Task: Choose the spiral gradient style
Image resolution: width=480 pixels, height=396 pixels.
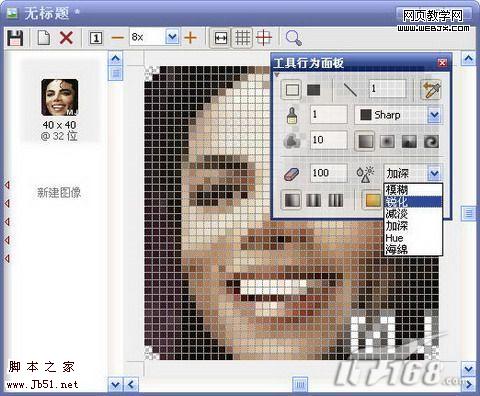Action: point(431,142)
